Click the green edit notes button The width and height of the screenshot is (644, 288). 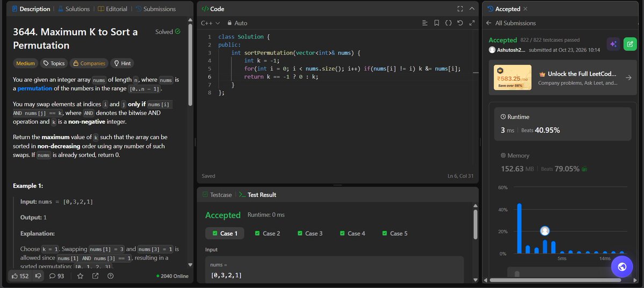coord(630,44)
